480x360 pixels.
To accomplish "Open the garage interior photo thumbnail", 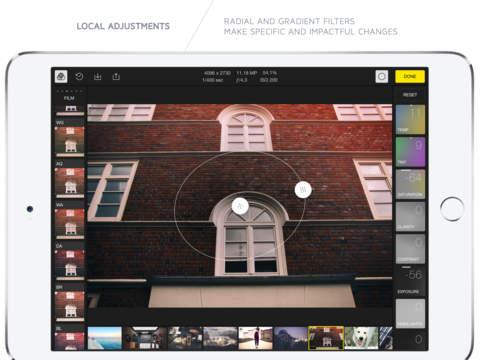I will [x=144, y=338].
